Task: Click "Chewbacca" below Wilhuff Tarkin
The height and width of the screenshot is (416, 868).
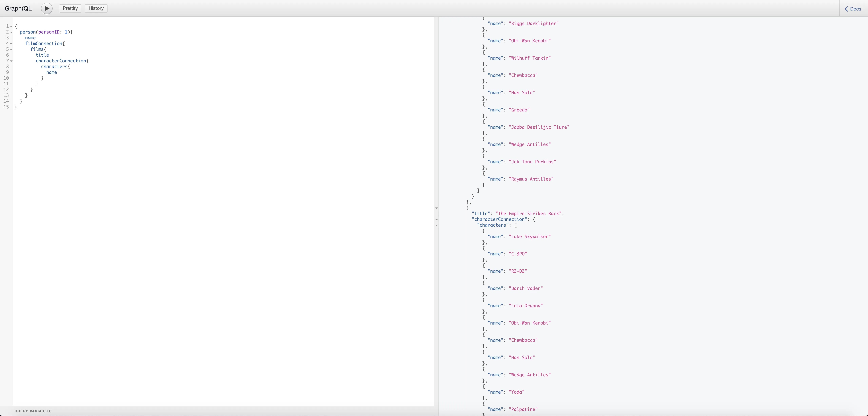Action: [x=523, y=75]
